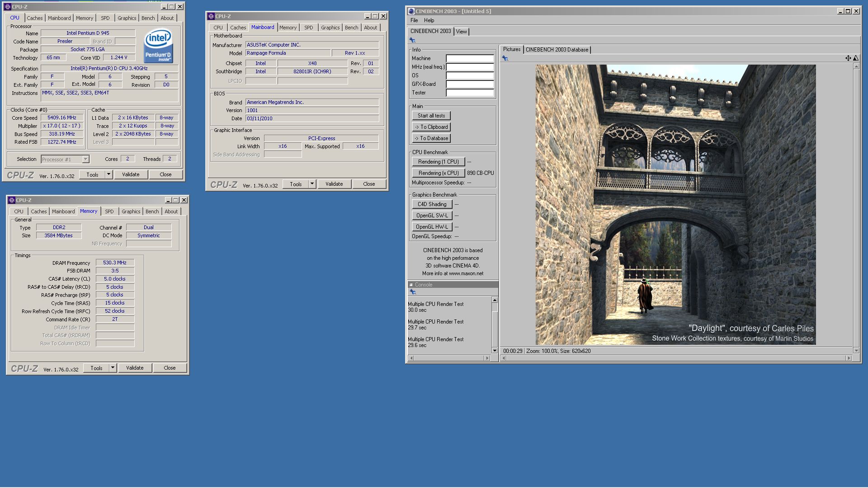Open the Help menu in CINEBENCH

click(x=429, y=20)
